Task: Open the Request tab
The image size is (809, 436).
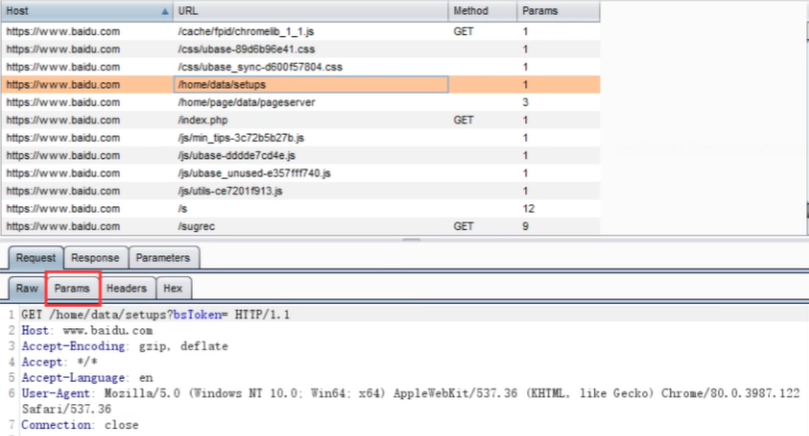Action: click(36, 257)
